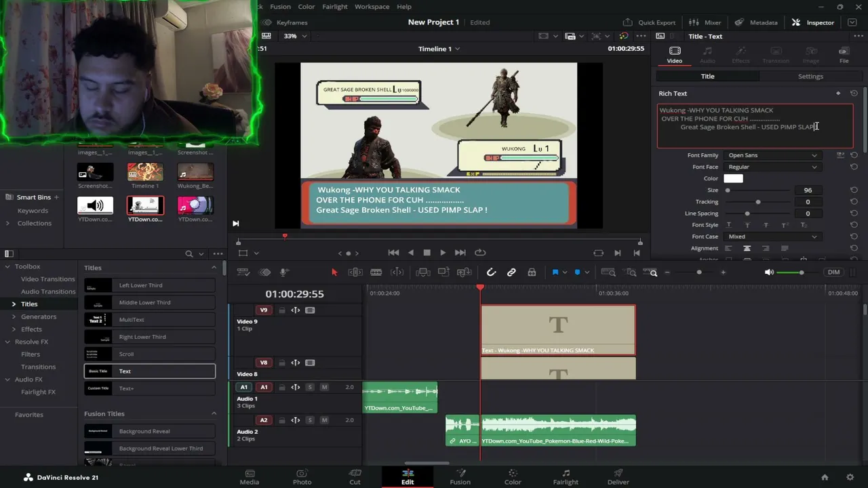The image size is (868, 488).
Task: Select the MultiText title preset
Action: [x=150, y=320]
